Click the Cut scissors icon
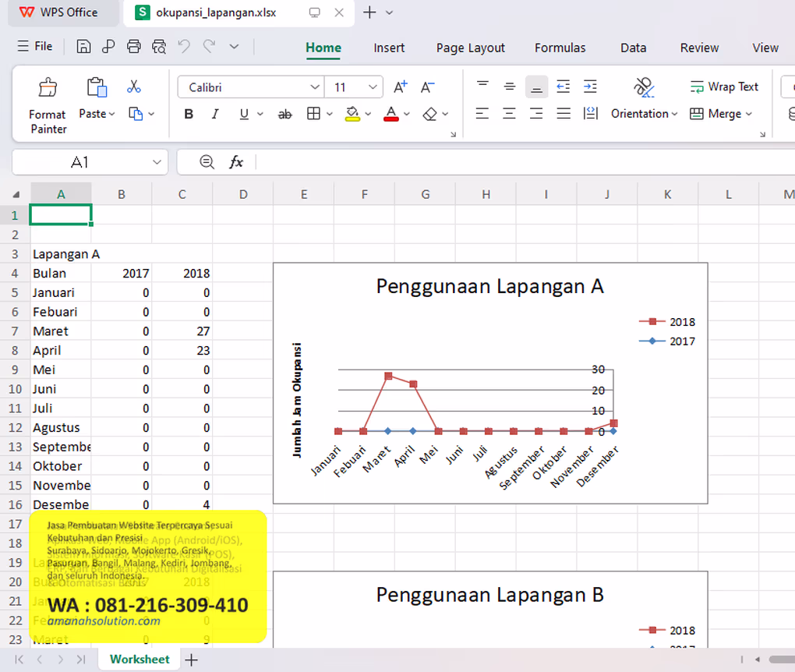Image resolution: width=795 pixels, height=672 pixels. tap(134, 87)
